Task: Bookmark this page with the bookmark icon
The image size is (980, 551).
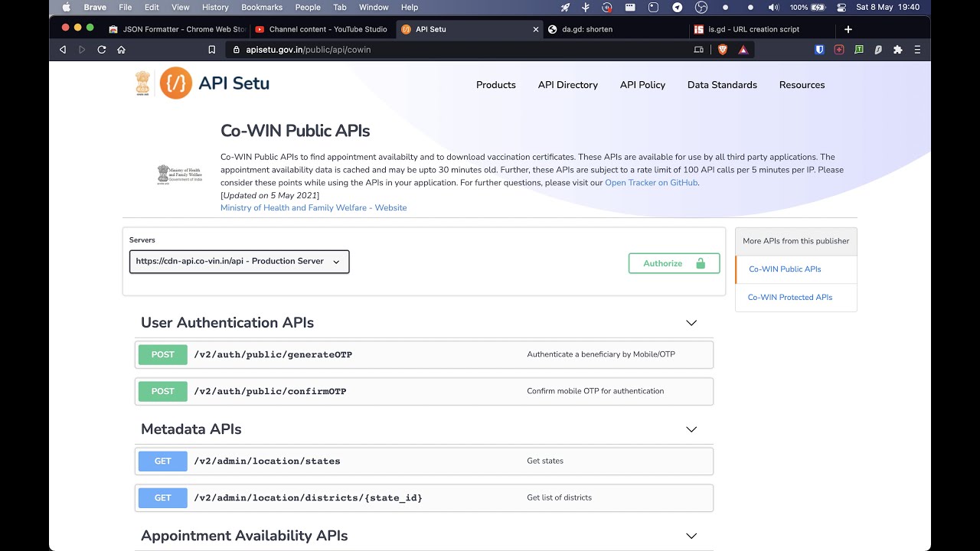Action: coord(211,50)
